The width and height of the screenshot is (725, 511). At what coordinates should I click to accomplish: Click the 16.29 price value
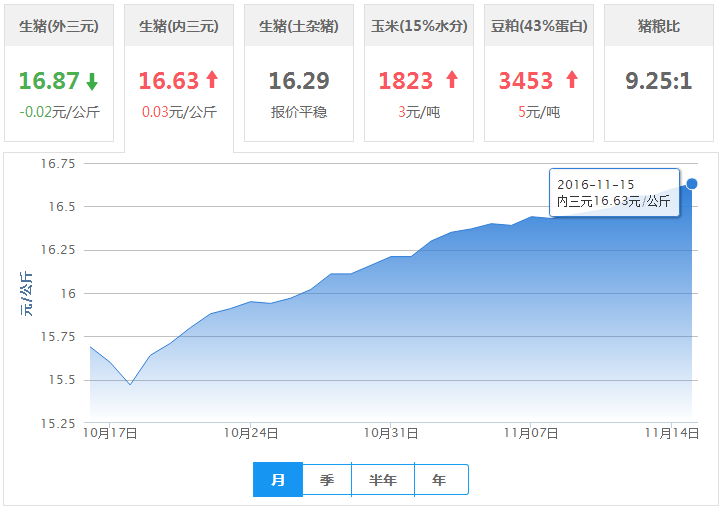[299, 81]
